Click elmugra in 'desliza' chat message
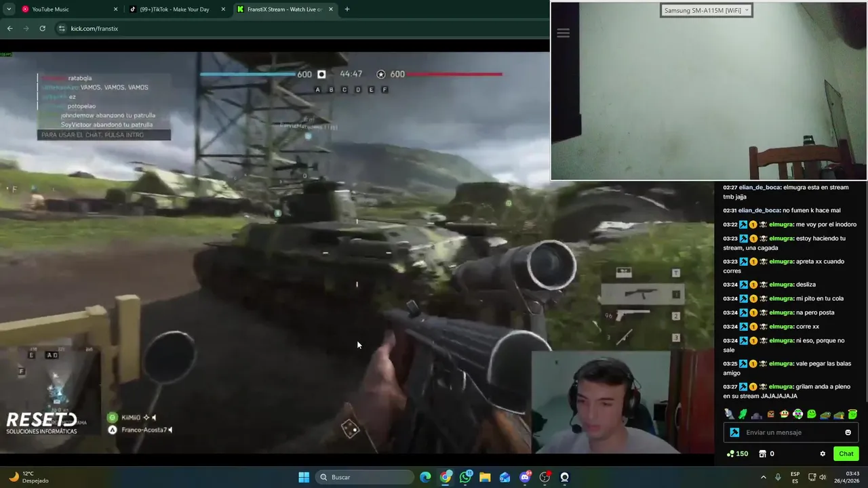This screenshot has width=868, height=488. pyautogui.click(x=781, y=285)
